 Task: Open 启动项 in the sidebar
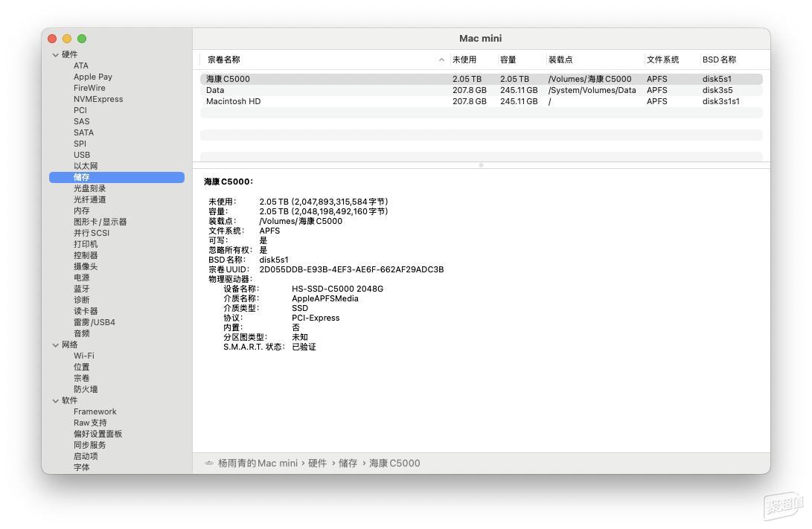coord(86,456)
